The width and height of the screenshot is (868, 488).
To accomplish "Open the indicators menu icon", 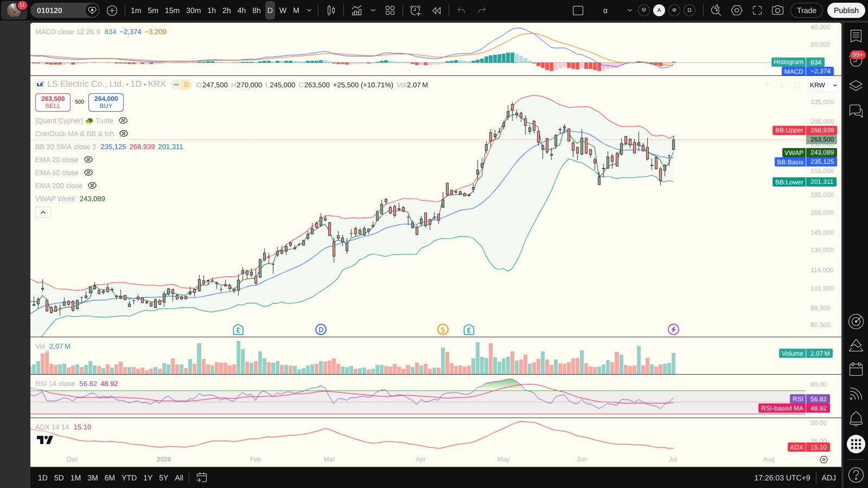I will 356,10.
